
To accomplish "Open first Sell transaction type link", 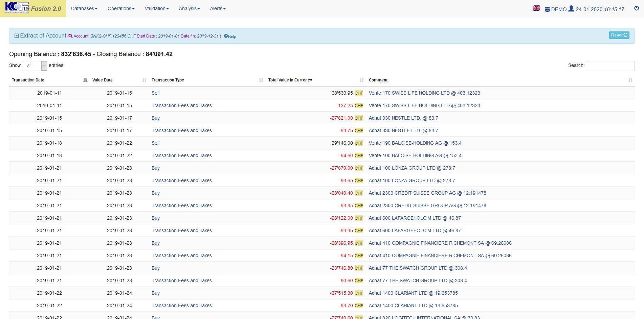I will pyautogui.click(x=155, y=93).
